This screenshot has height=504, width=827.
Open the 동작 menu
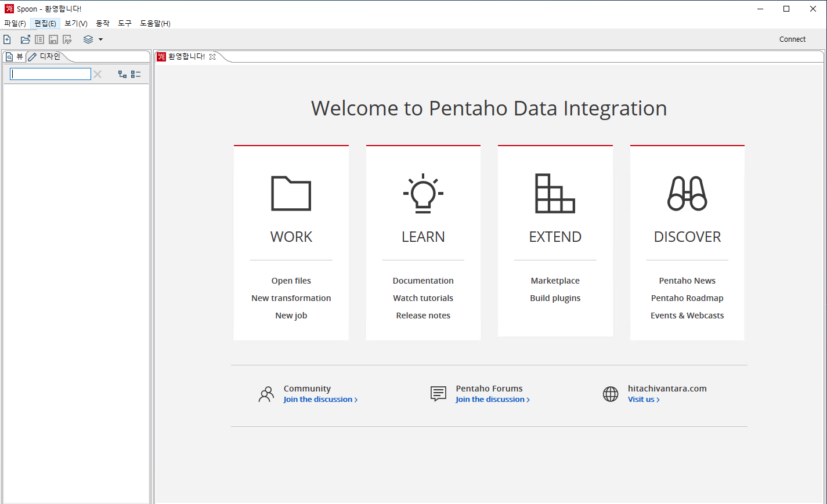coord(103,23)
